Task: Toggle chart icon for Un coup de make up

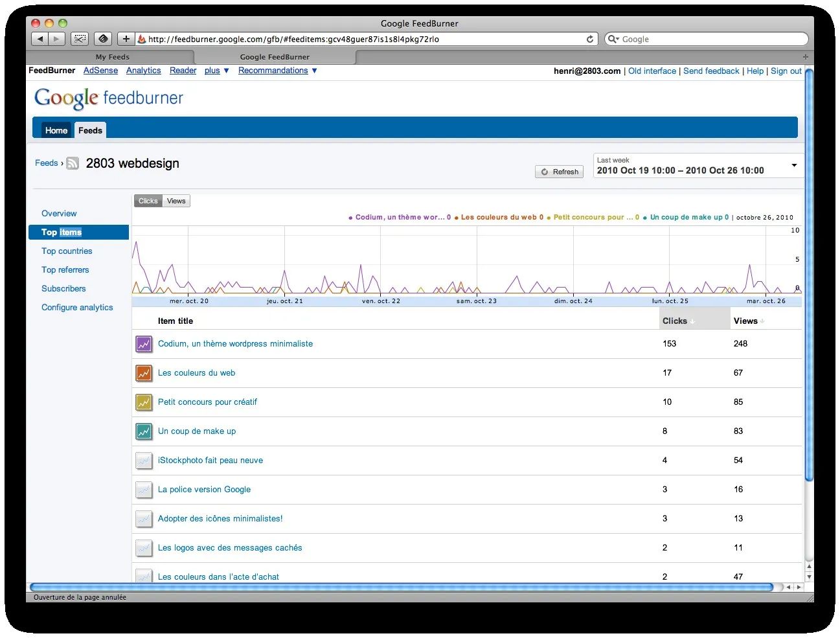Action: point(144,431)
